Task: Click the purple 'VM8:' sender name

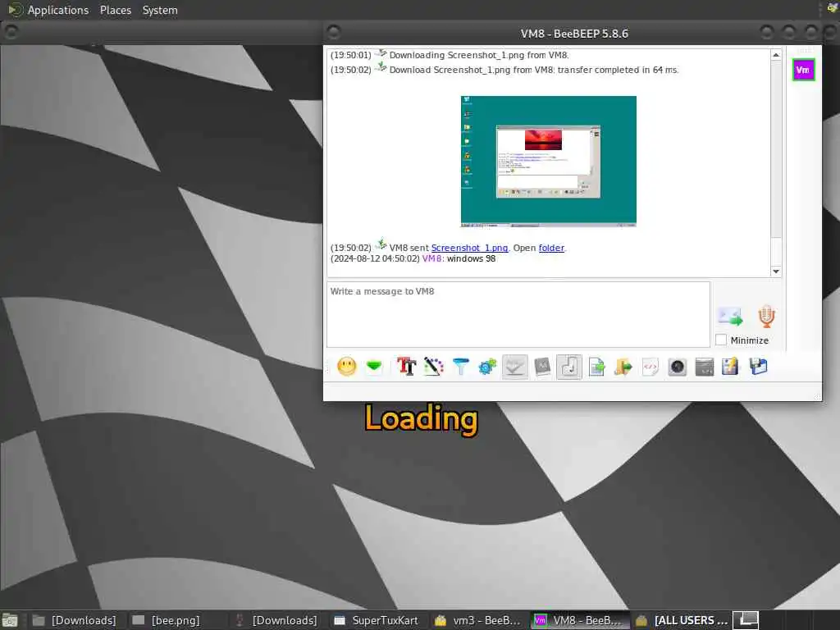Action: click(x=433, y=258)
